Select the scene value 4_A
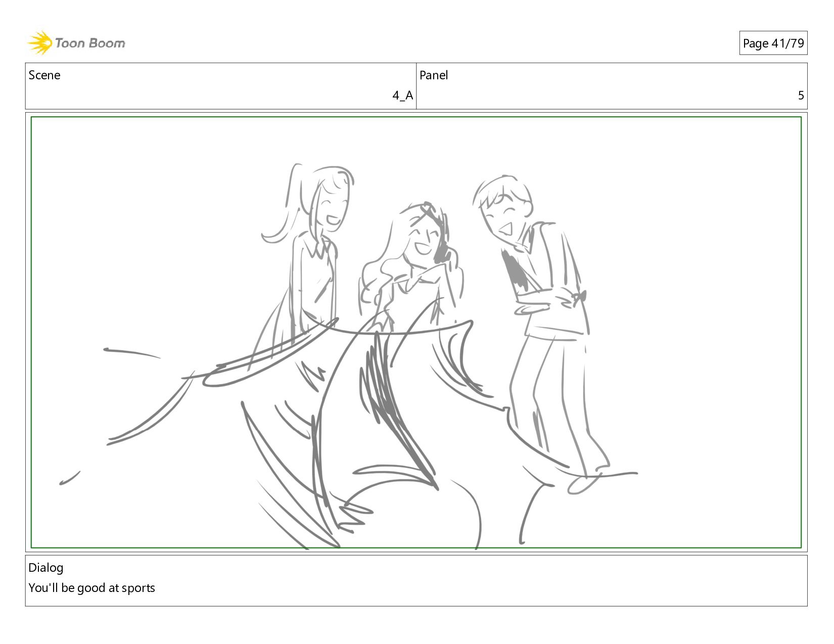This screenshot has width=834, height=644. (x=402, y=95)
